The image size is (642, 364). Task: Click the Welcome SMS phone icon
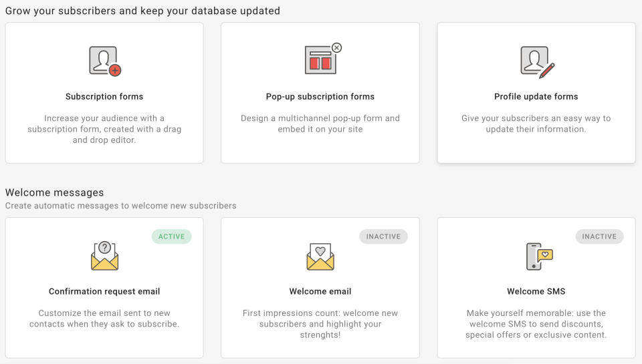point(539,256)
